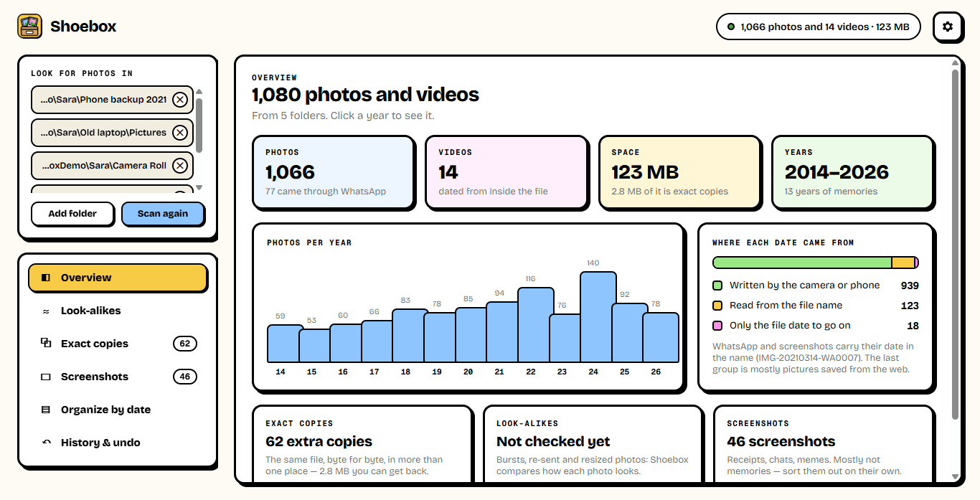Select the 2025 bar showing 92
980x500 pixels.
click(x=628, y=333)
